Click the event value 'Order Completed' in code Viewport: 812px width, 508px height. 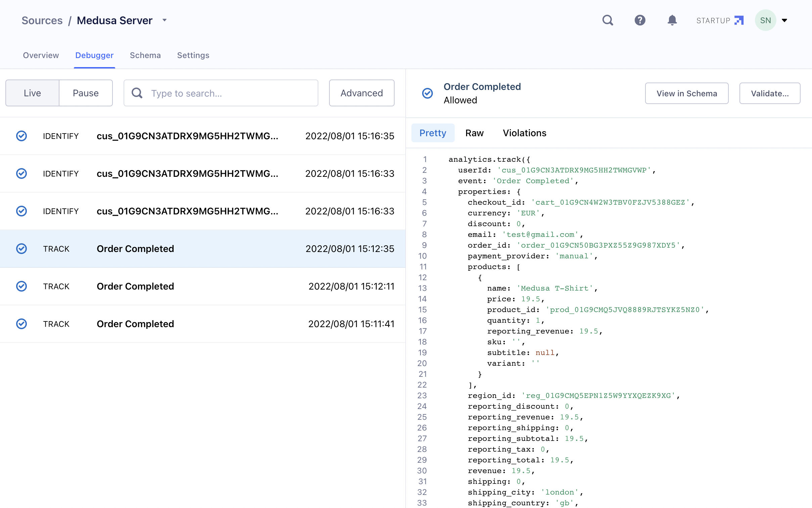tap(533, 181)
